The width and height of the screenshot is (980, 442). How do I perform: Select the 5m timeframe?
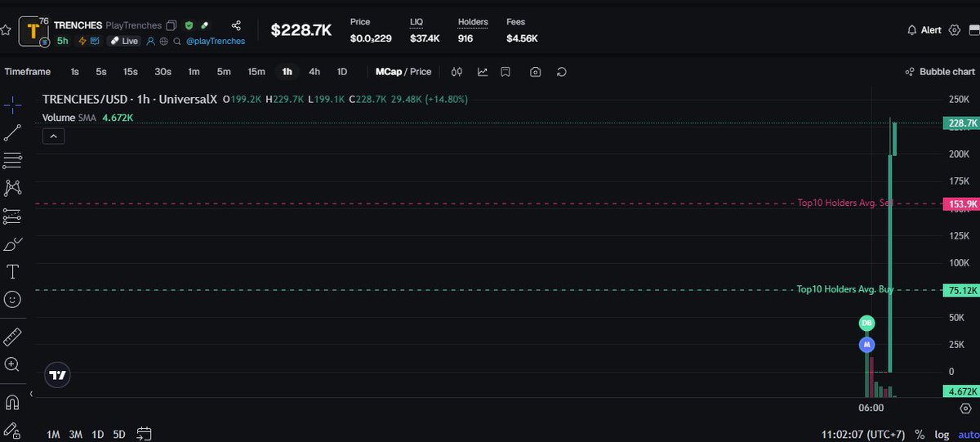tap(224, 72)
